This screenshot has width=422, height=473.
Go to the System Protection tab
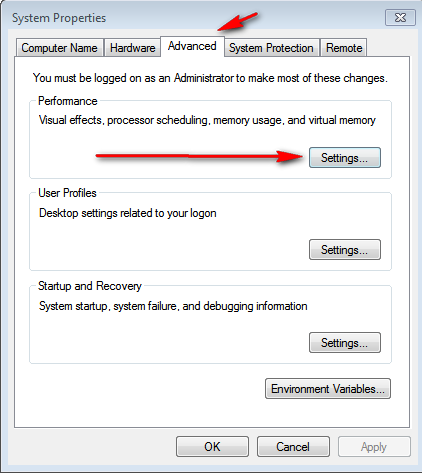coord(271,48)
